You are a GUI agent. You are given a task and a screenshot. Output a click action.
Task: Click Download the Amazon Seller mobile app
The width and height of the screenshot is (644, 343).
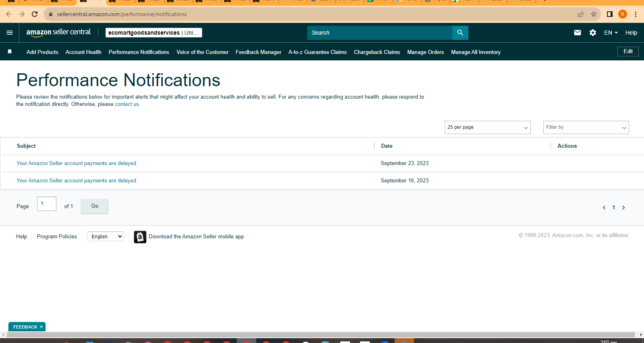click(x=196, y=237)
